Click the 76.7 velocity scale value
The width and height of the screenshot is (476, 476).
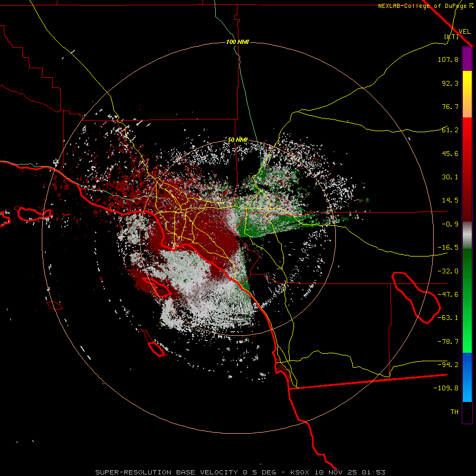[450, 106]
